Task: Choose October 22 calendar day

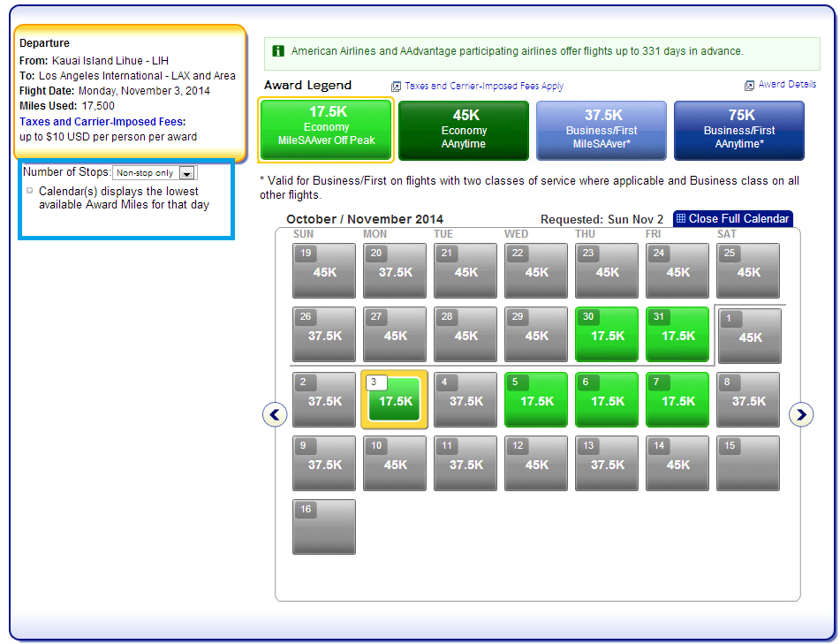Action: click(x=536, y=270)
